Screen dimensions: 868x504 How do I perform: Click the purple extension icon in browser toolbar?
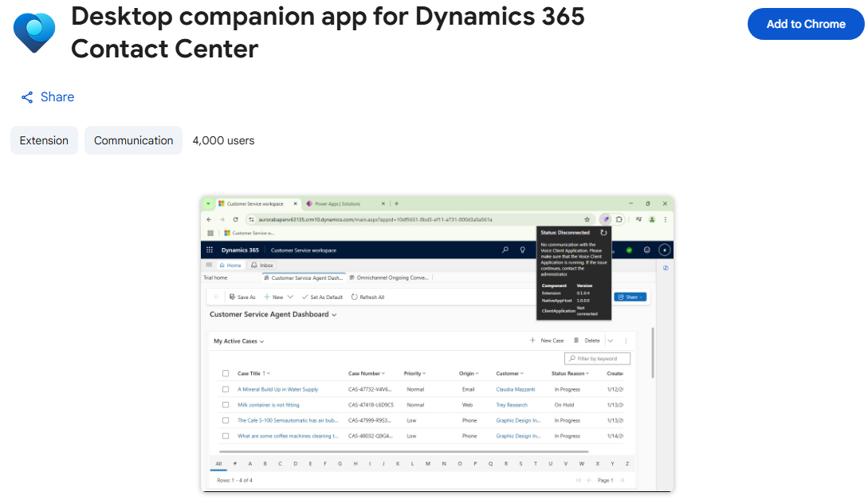point(606,219)
